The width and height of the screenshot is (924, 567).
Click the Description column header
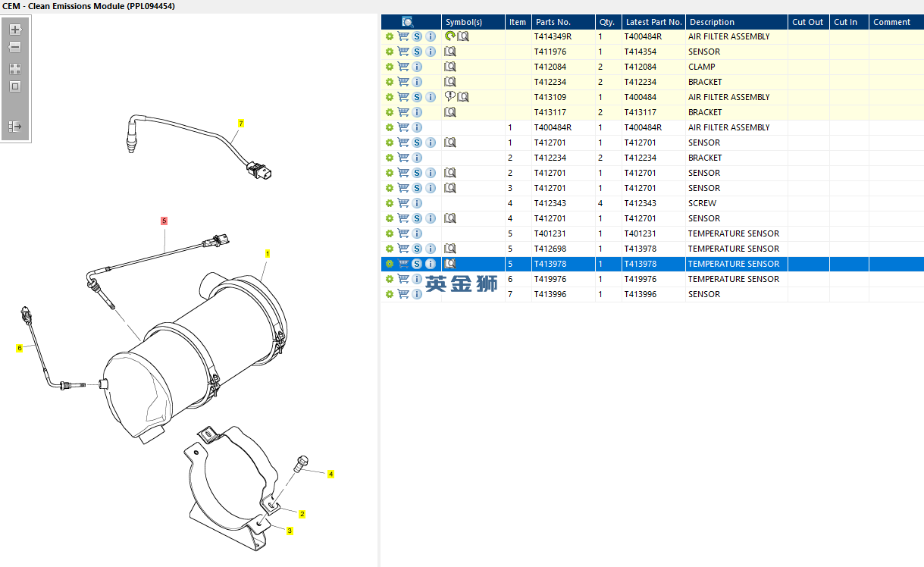[712, 22]
